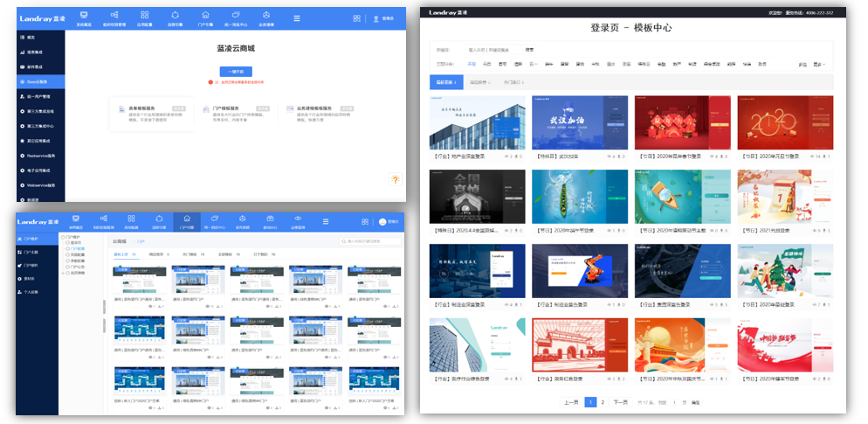
Task: Click the 搜索 button in the right window
Action: coord(530,49)
